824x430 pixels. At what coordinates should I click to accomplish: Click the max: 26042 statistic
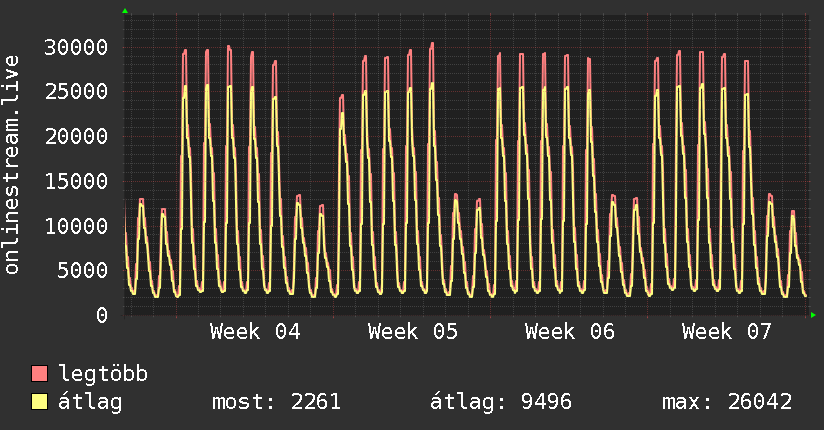click(727, 402)
